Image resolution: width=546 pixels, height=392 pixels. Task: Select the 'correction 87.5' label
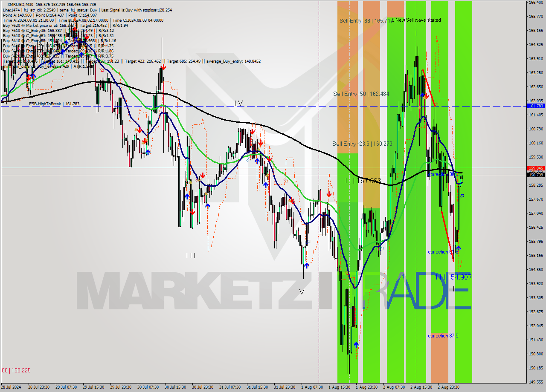(443, 336)
